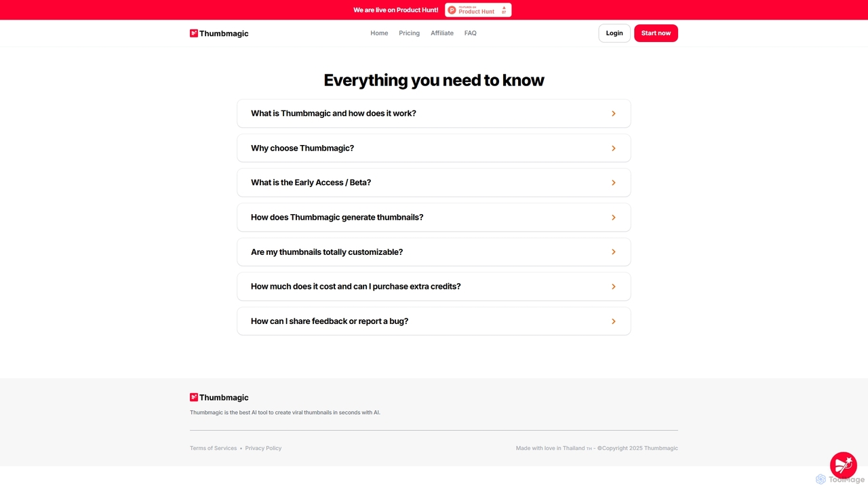The width and height of the screenshot is (868, 488).
Task: Open the Pricing nav item
Action: pos(409,33)
